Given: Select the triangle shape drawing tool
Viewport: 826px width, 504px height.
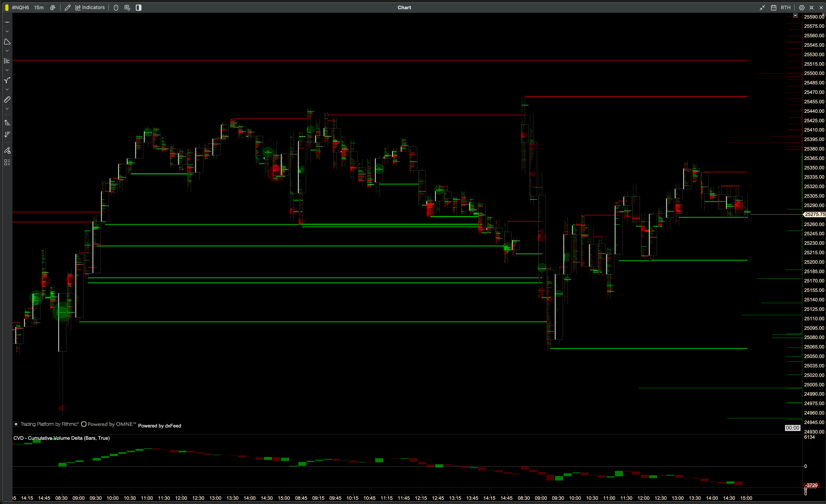Looking at the screenshot, I should click(7, 41).
